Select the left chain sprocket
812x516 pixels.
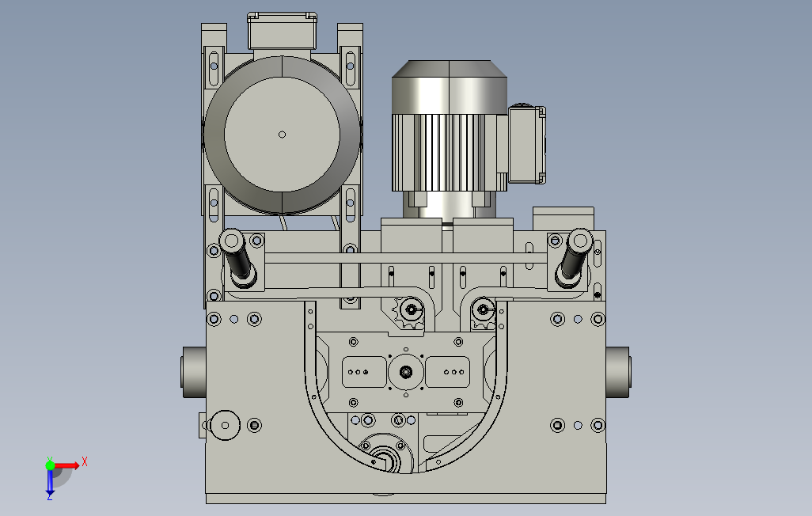point(410,313)
